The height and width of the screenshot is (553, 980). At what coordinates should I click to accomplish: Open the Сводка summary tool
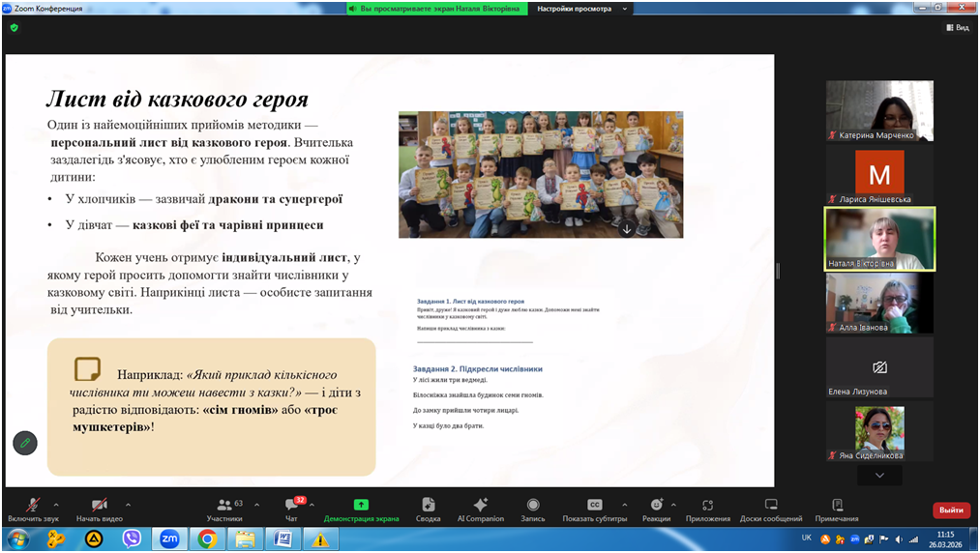pyautogui.click(x=429, y=509)
